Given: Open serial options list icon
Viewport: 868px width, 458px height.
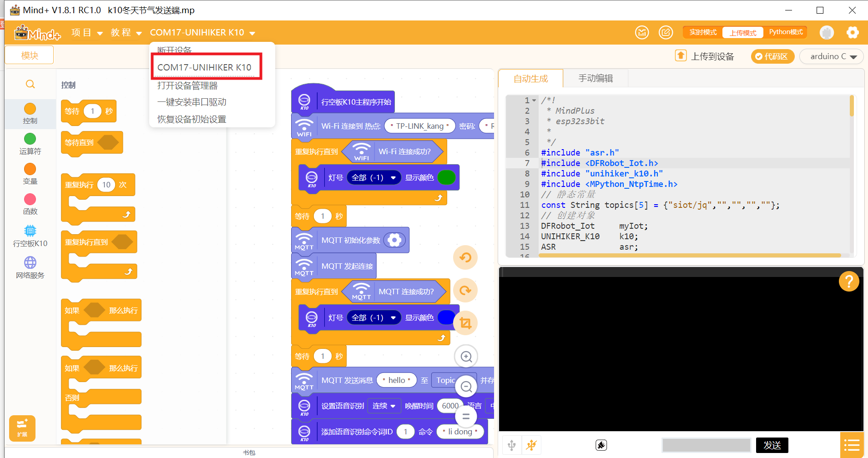Looking at the screenshot, I should coord(852,445).
